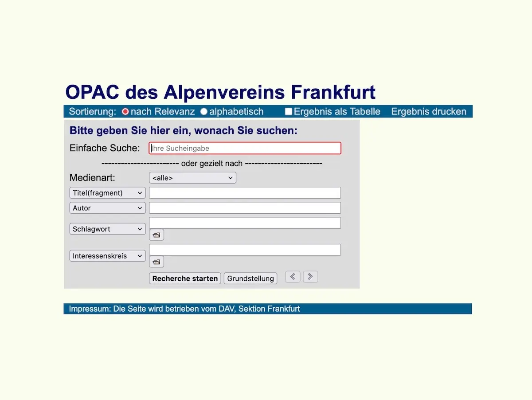Open the Medienart '<alle>' dropdown
The image size is (532, 400).
[192, 178]
